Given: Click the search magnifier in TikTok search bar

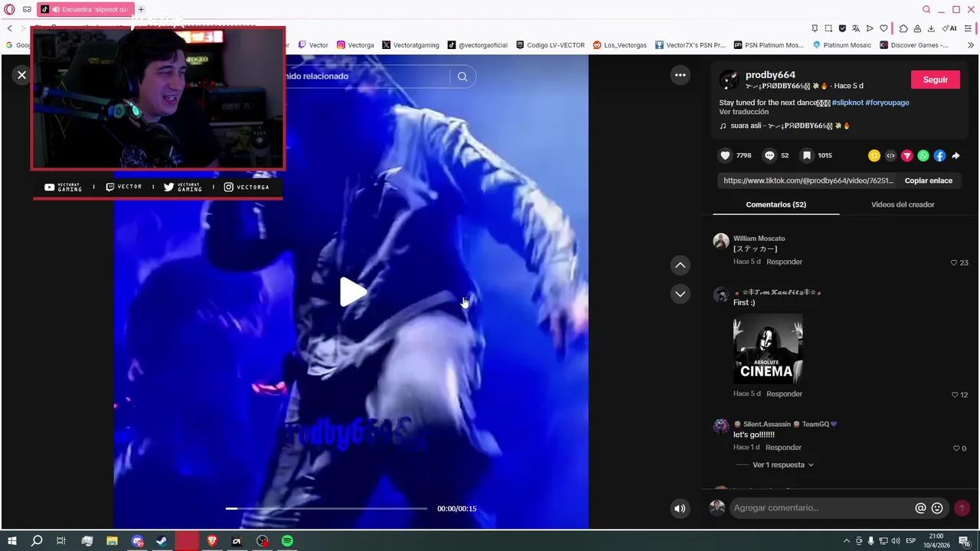Looking at the screenshot, I should click(x=462, y=77).
